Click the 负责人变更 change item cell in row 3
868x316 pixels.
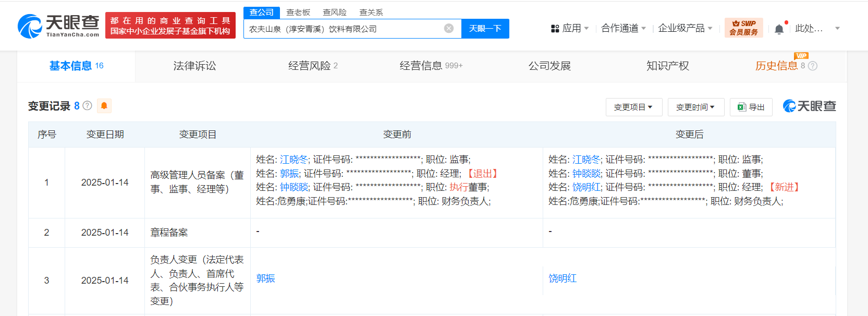click(x=197, y=280)
